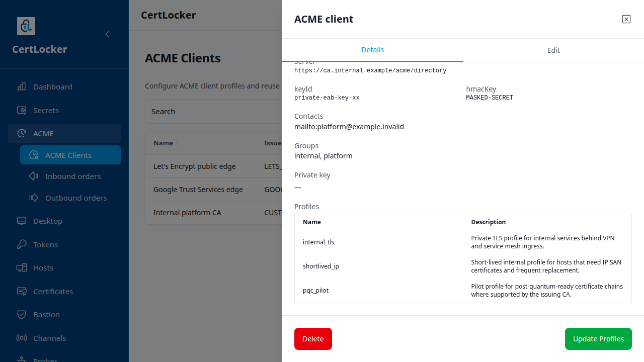Select the Details tab
Image resolution: width=644 pixels, height=362 pixels.
pyautogui.click(x=373, y=50)
